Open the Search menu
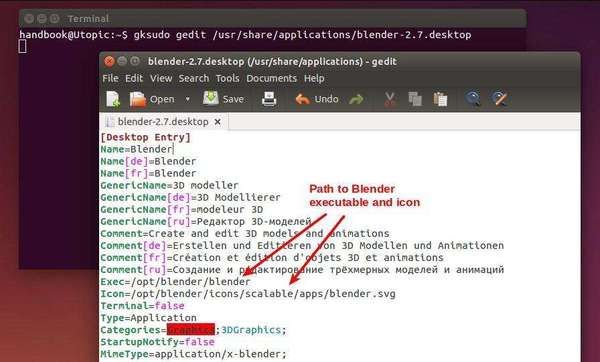 coord(194,78)
